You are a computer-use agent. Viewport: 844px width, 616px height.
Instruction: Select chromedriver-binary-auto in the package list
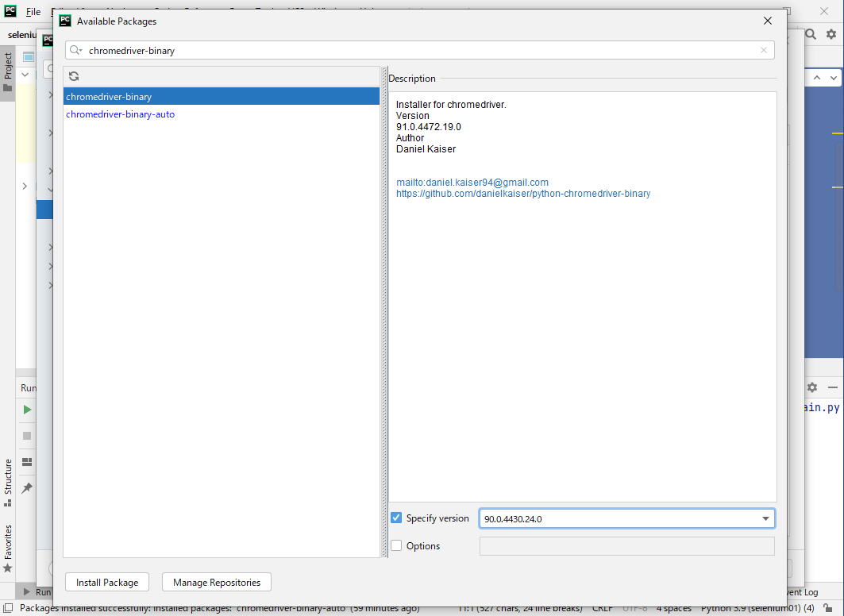coord(121,114)
